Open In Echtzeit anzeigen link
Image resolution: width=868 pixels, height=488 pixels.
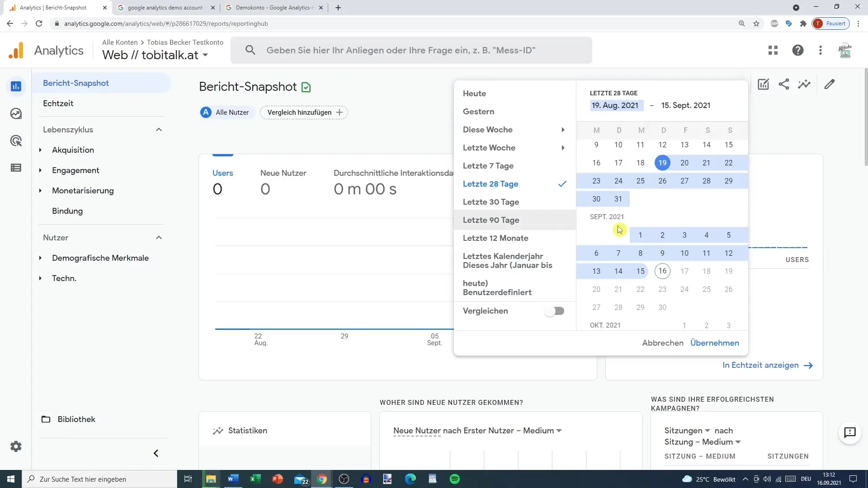pos(768,365)
